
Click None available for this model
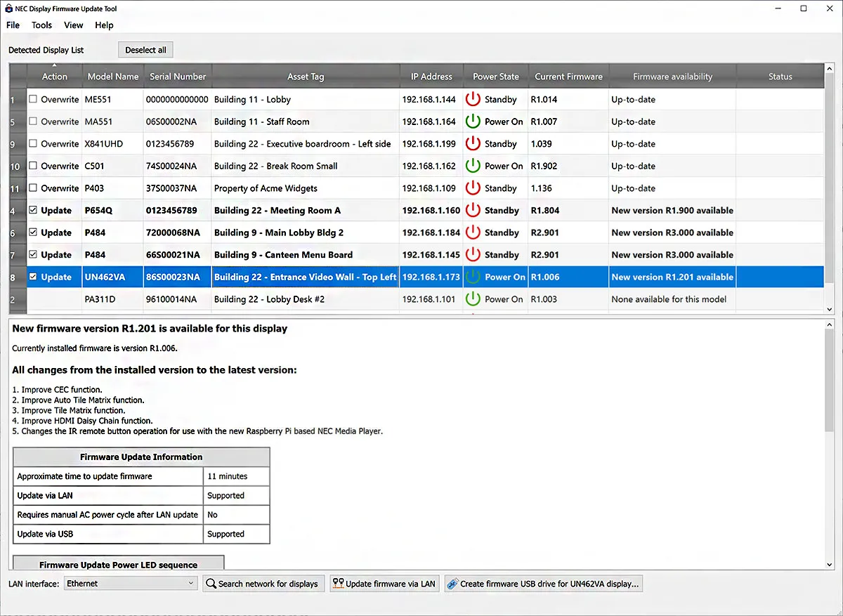click(669, 299)
